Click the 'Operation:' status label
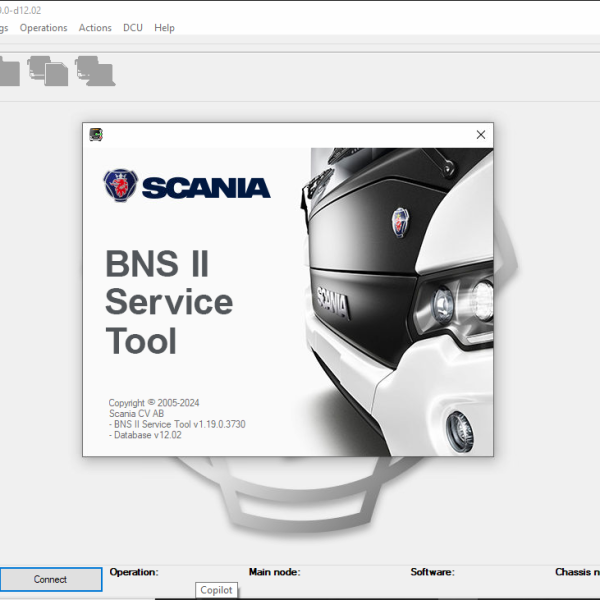Screen dimensions: 600x600 pos(134,572)
